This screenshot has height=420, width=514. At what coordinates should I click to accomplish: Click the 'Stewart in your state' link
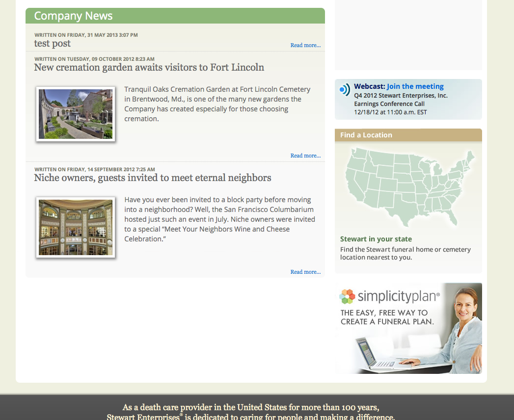[x=376, y=239]
